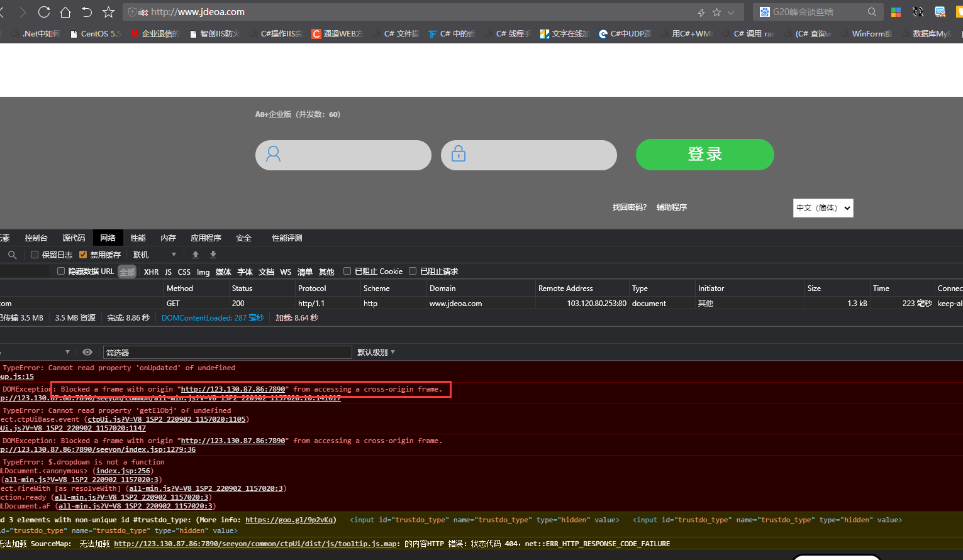Go to browser home page icon
This screenshot has width=963, height=560.
65,12
